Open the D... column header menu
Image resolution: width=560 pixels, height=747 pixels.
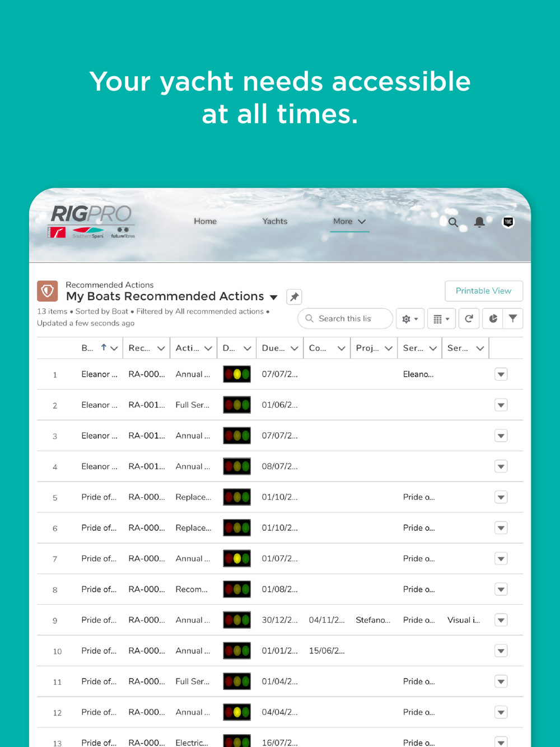click(248, 348)
